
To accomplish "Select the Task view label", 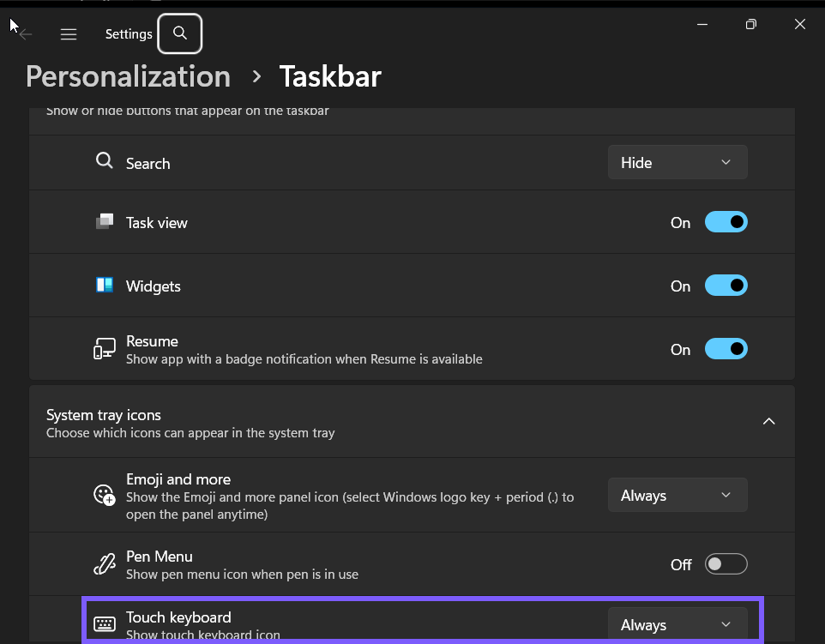I will point(157,223).
